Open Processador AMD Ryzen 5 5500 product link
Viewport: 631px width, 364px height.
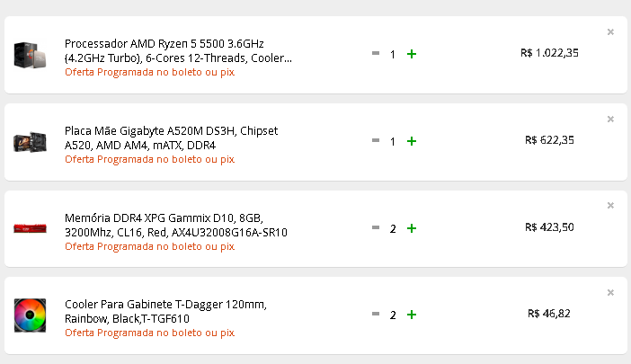178,50
